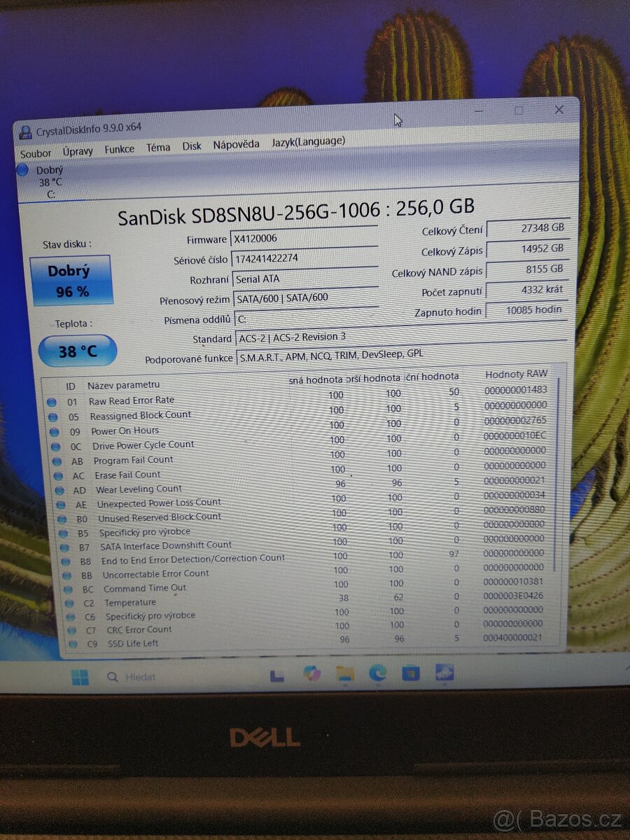Maximize the CrystalDiskInfo window
The height and width of the screenshot is (840, 630).
(519, 111)
